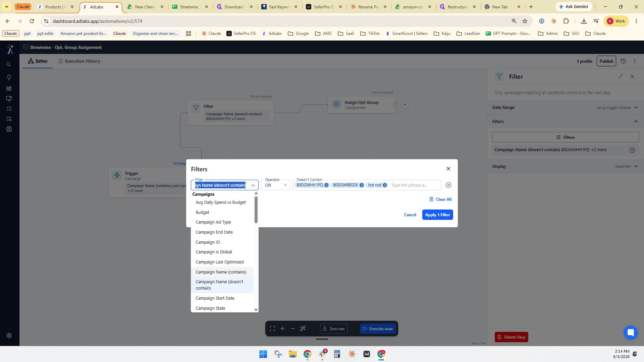644x362 pixels.
Task: Switch to Execution History tab
Action: click(x=79, y=61)
